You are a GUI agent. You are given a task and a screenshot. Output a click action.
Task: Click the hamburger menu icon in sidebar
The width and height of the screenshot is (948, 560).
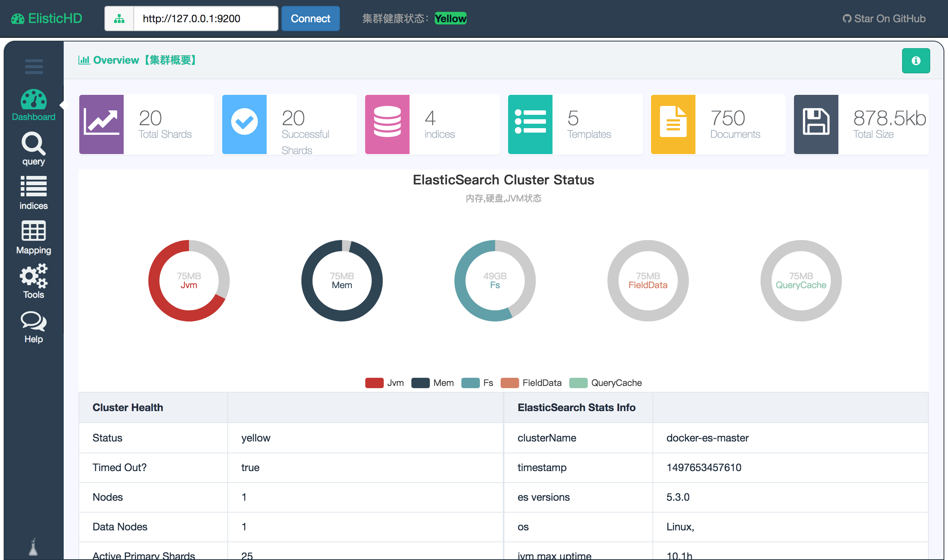pyautogui.click(x=34, y=66)
